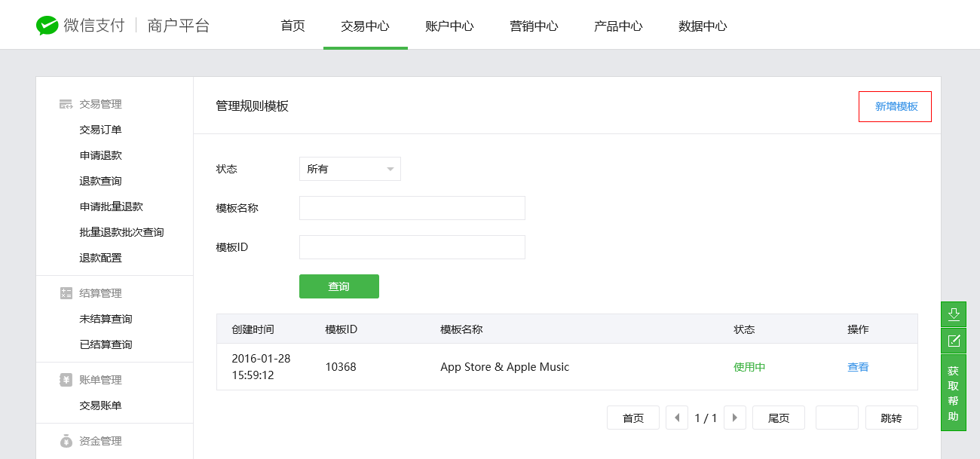Focus the 模板名称 input field
Image resolution: width=980 pixels, height=459 pixels.
(412, 208)
